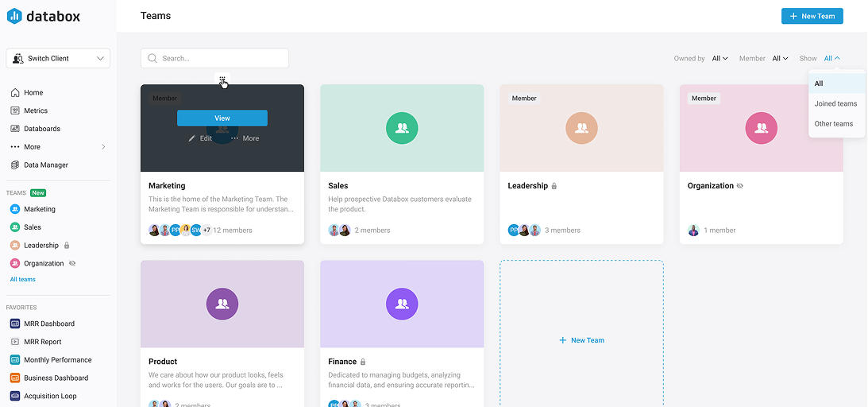Viewport: 868px width, 407px height.
Task: Open Owned by filter dropdown
Action: click(719, 58)
